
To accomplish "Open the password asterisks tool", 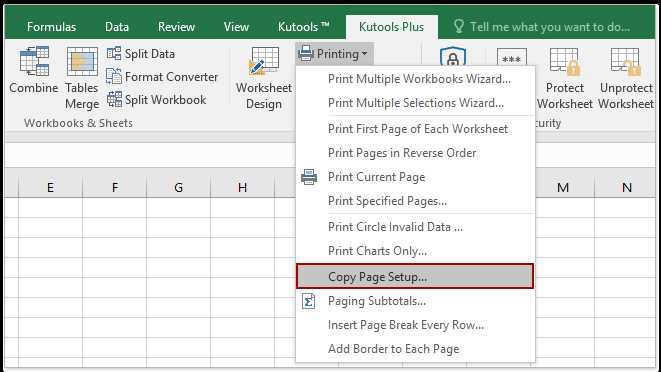I will click(x=511, y=58).
